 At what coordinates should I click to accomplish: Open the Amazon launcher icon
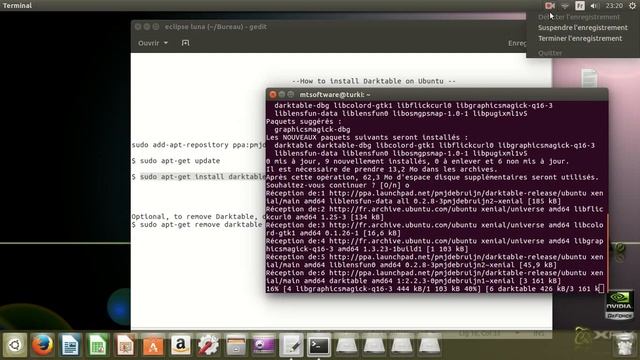click(181, 345)
